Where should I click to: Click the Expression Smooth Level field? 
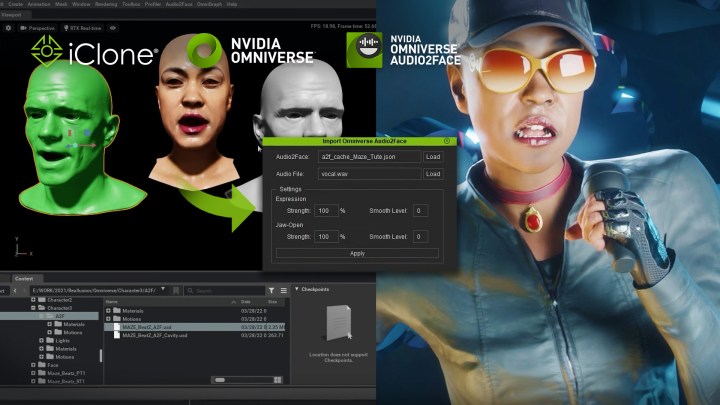tap(420, 210)
